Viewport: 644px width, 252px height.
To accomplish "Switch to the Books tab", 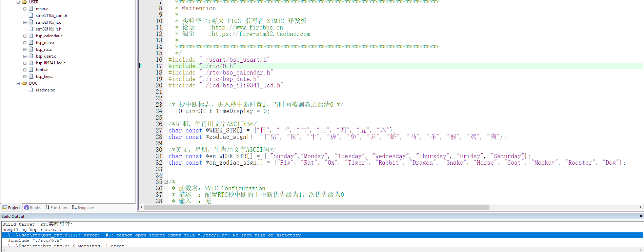I will click(x=32, y=208).
